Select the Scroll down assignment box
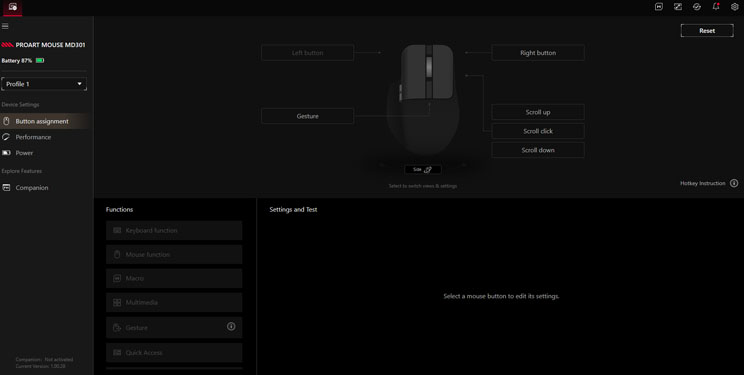The height and width of the screenshot is (375, 744). [538, 150]
